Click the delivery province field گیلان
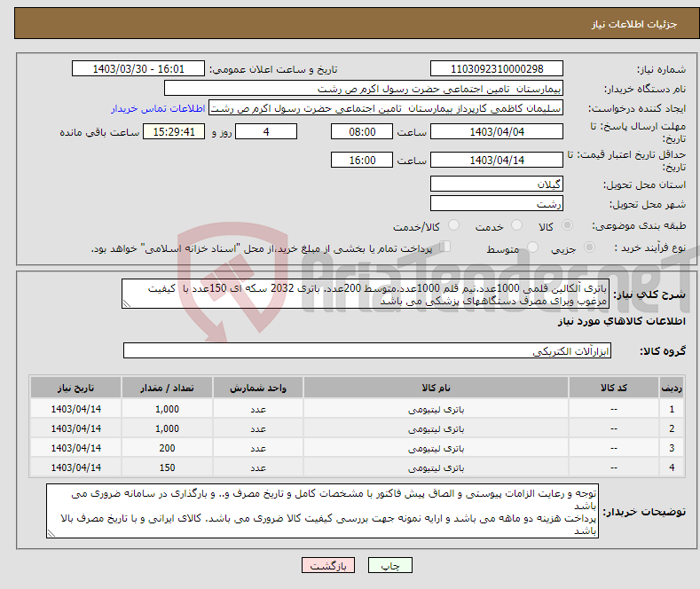The height and width of the screenshot is (589, 700). (x=497, y=184)
